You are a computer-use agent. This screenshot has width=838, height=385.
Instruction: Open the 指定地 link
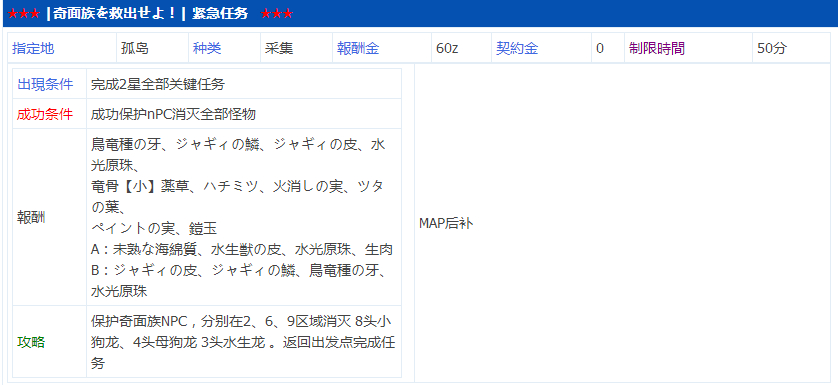(33, 49)
